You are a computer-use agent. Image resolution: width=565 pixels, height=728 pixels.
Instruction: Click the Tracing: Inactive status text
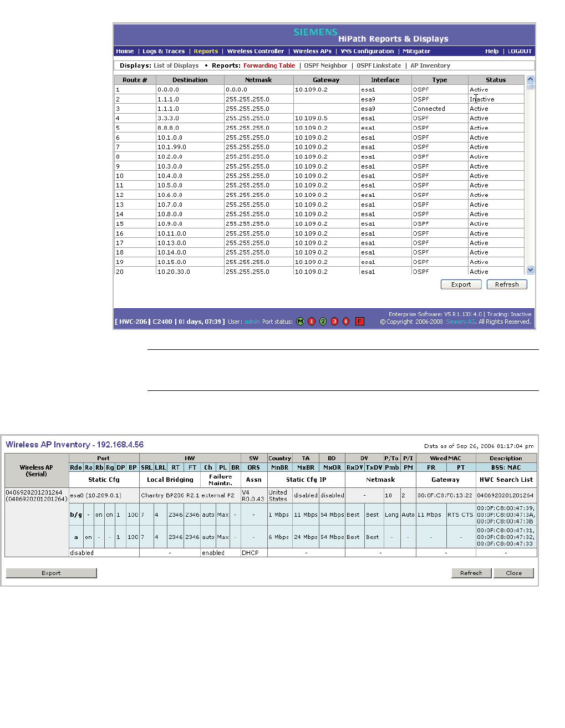pos(509,314)
